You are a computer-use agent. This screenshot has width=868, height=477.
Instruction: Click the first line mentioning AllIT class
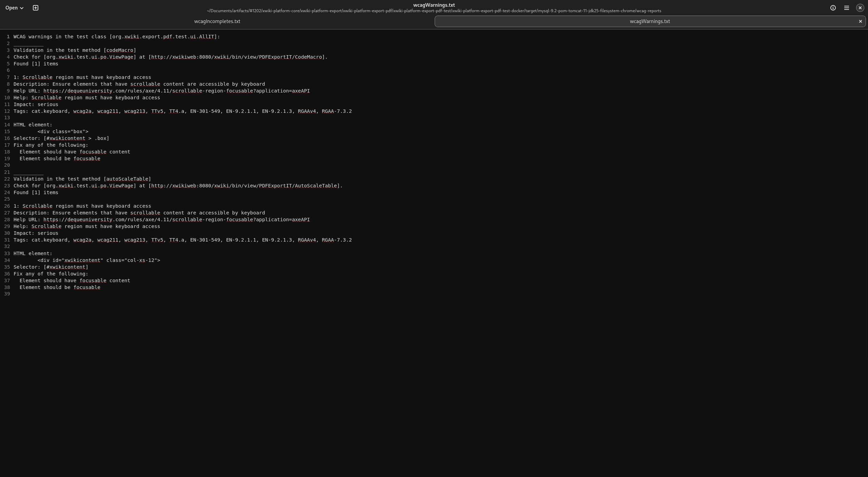[x=117, y=37]
